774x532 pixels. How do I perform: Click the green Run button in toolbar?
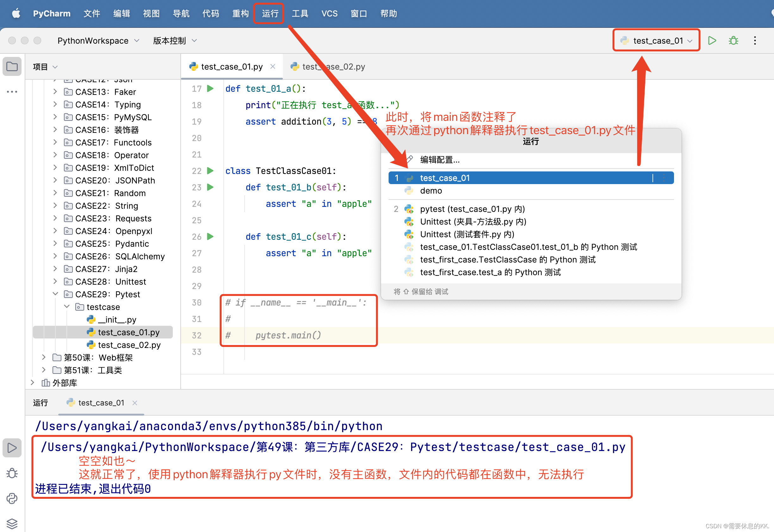coord(712,41)
